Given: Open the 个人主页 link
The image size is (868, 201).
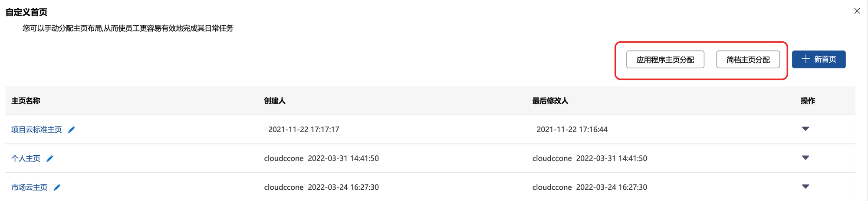Looking at the screenshot, I should 26,158.
